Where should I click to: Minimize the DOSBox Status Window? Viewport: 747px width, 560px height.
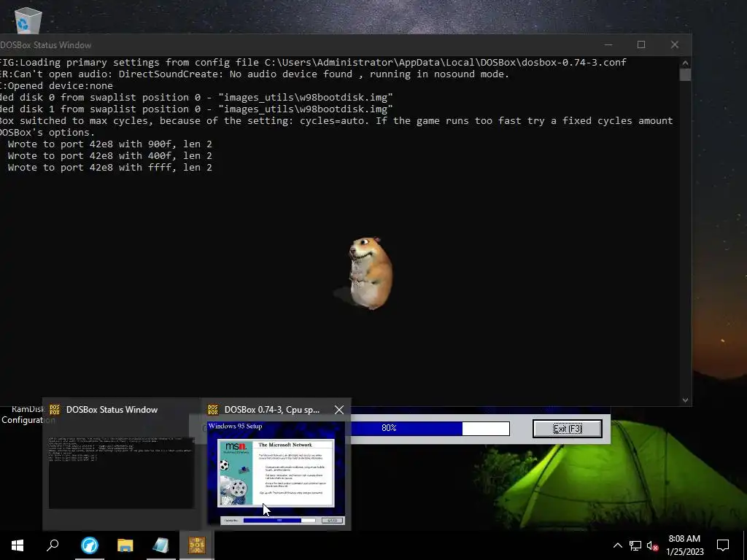[x=608, y=44]
